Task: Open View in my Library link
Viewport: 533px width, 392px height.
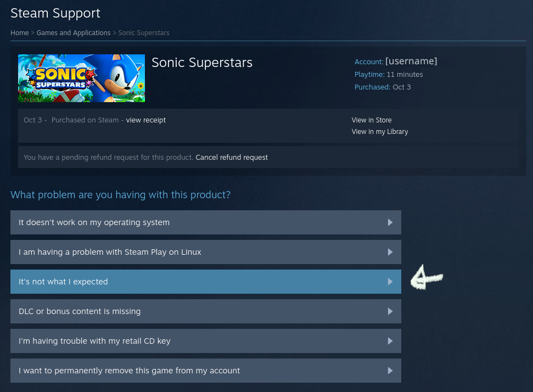Action: (380, 132)
